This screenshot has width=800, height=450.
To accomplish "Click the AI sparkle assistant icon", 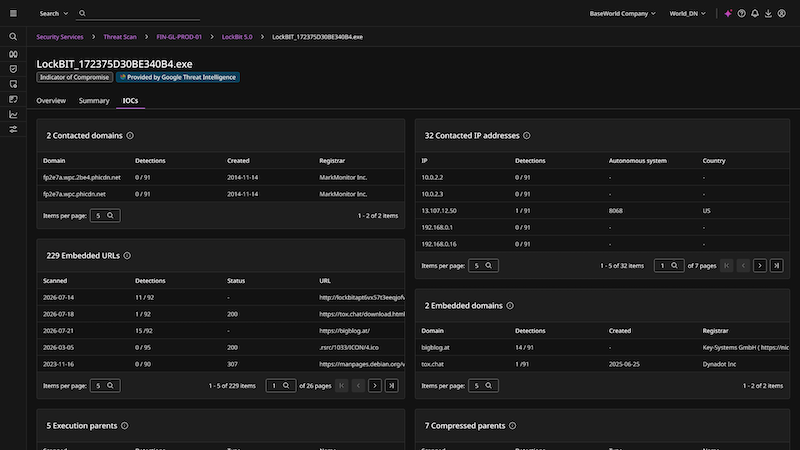I will [728, 13].
